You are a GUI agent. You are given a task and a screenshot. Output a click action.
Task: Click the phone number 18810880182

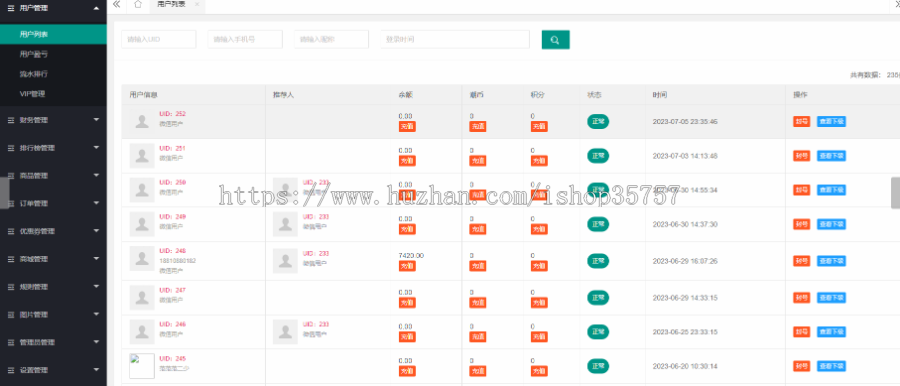coord(177,260)
